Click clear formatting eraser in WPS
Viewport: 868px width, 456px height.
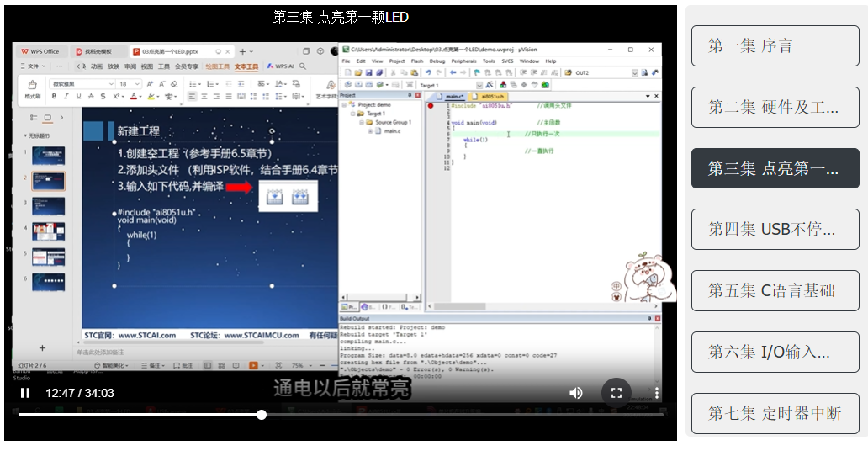pyautogui.click(x=174, y=84)
